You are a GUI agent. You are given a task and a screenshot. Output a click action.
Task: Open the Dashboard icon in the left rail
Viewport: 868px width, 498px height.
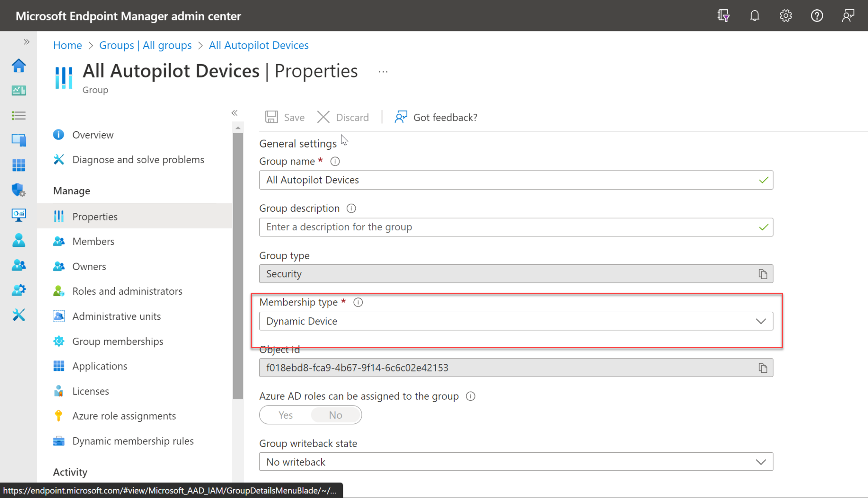[19, 90]
